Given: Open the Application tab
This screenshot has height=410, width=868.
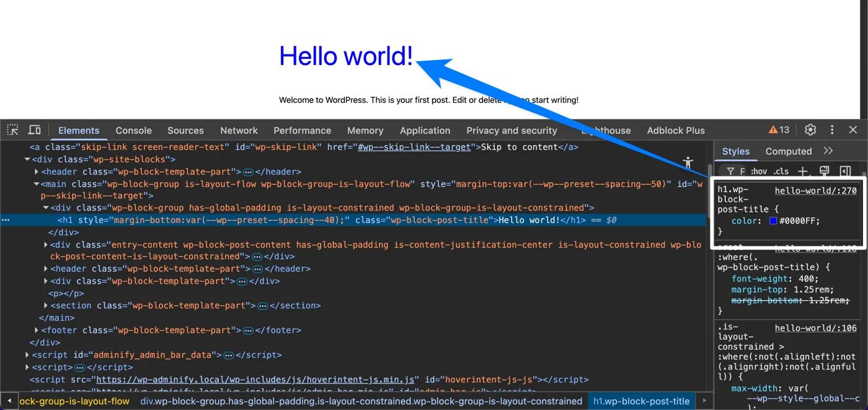Looking at the screenshot, I should (425, 130).
